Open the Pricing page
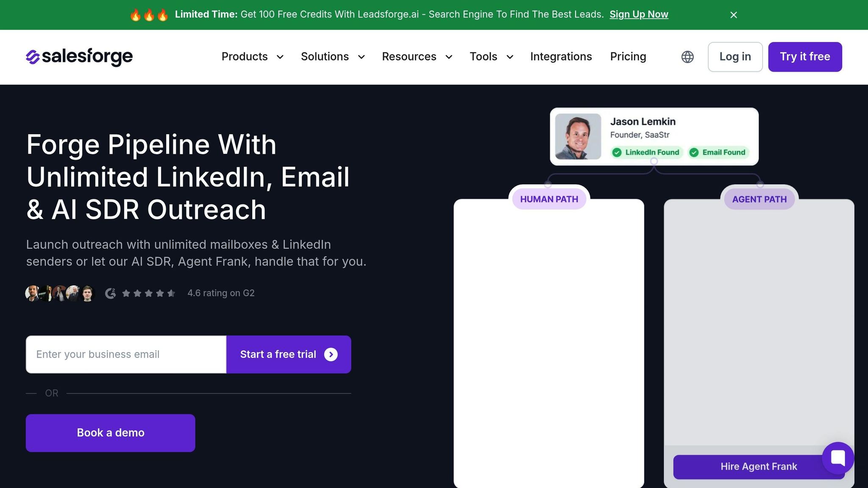Screen dimensions: 868x488 (628, 57)
